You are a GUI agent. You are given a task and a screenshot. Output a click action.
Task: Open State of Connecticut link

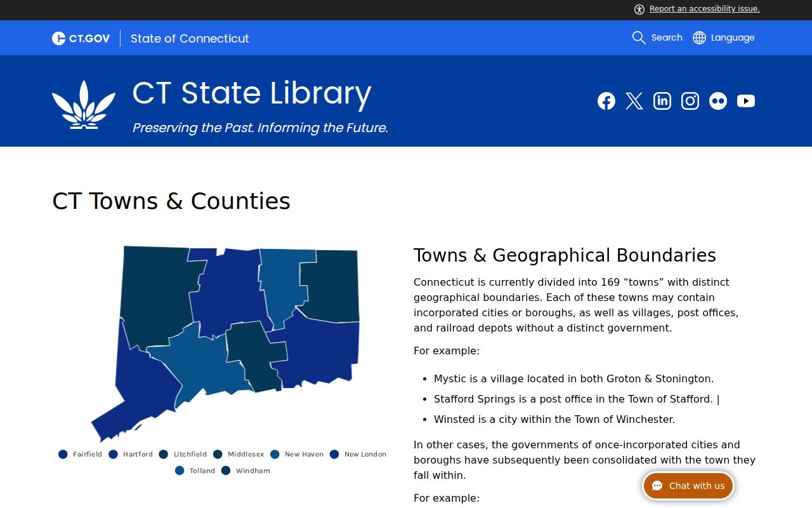coord(190,38)
